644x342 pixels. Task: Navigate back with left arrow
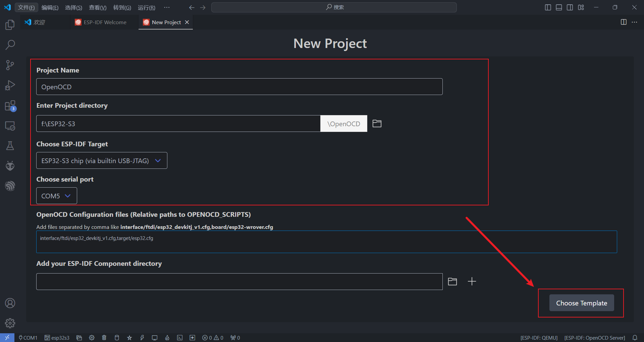tap(192, 7)
